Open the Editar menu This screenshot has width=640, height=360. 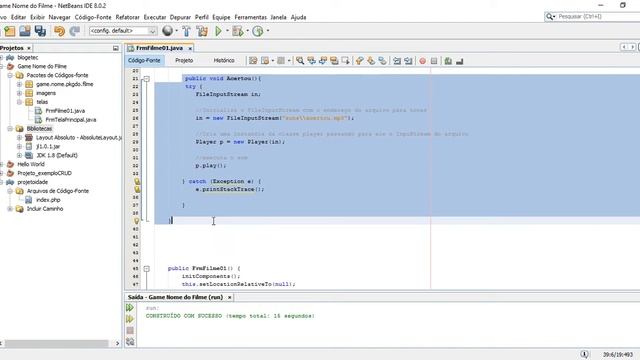click(x=18, y=17)
